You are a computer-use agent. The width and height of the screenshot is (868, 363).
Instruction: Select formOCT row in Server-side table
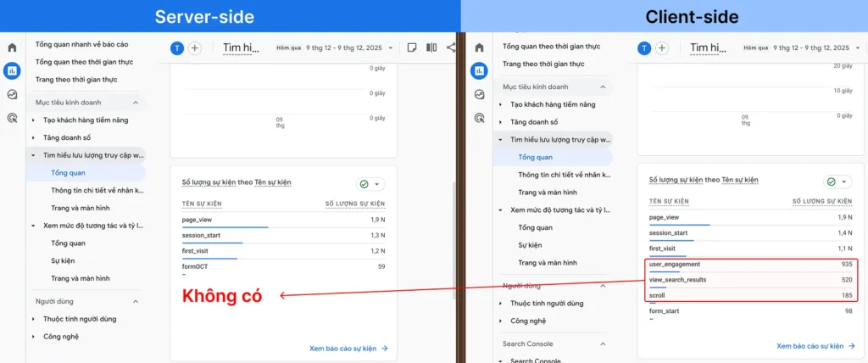283,268
